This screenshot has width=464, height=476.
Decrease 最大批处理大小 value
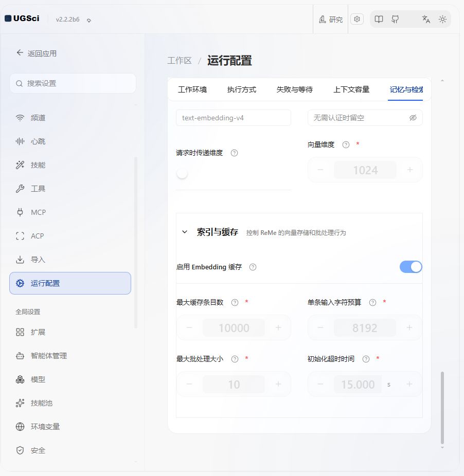click(189, 384)
